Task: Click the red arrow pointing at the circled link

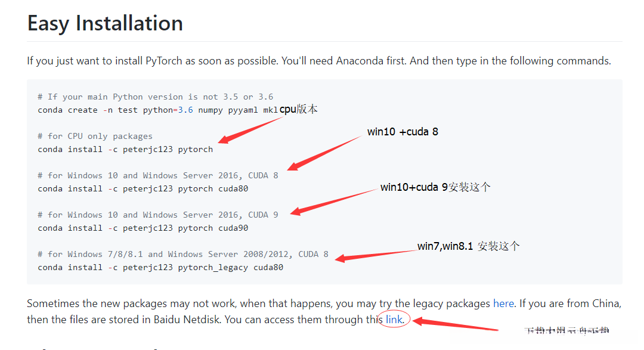Action: 453,324
